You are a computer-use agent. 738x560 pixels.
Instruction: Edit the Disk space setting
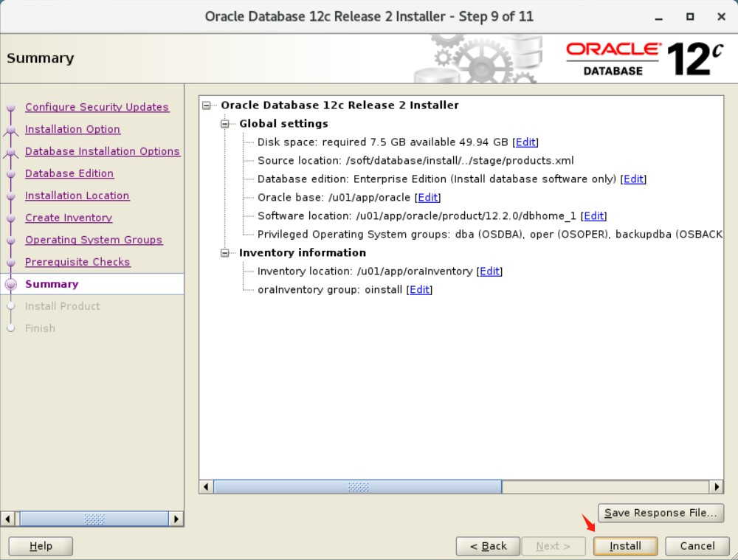(x=525, y=142)
